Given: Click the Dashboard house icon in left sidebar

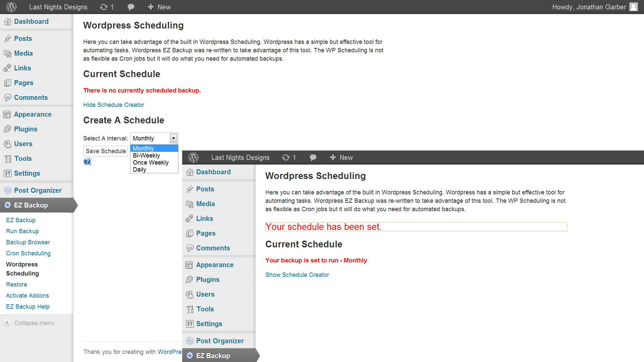Looking at the screenshot, I should 8,22.
